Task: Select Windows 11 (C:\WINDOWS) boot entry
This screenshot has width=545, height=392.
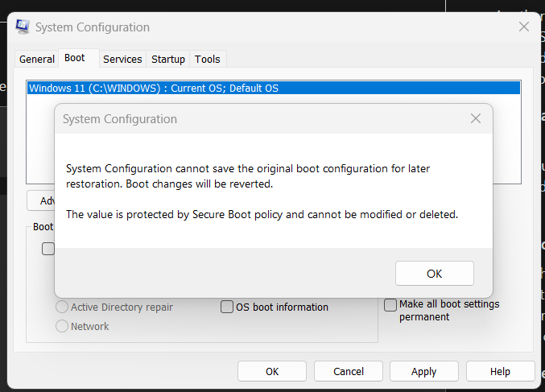Action: coord(274,88)
